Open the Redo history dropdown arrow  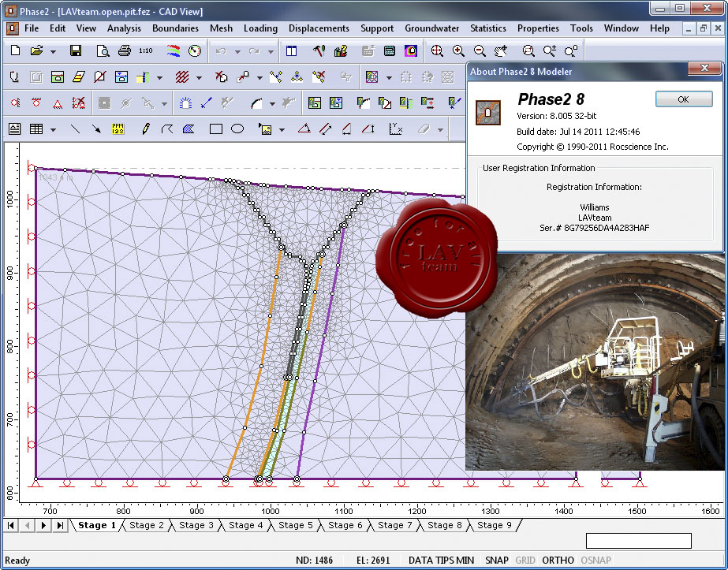click(271, 51)
